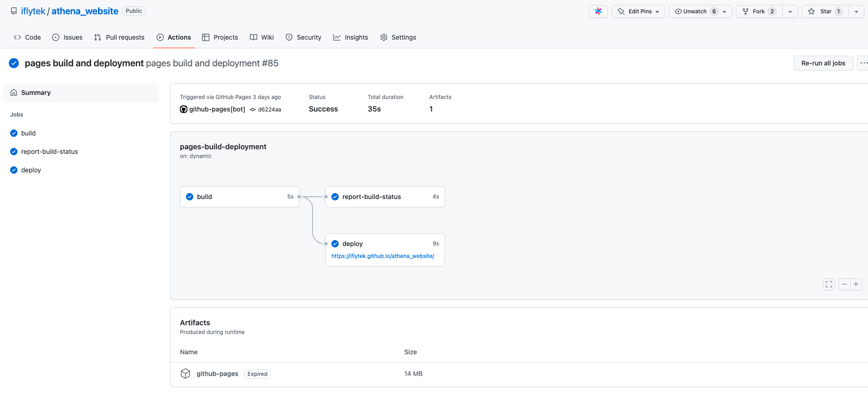Click the repository icon beside iflytek
This screenshot has width=868, height=405.
[14, 11]
